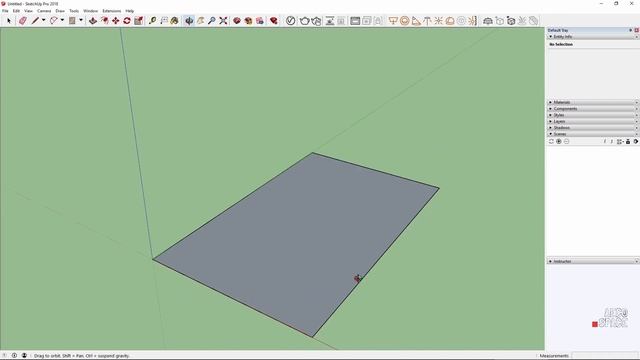Select the Move tool

tap(116, 20)
